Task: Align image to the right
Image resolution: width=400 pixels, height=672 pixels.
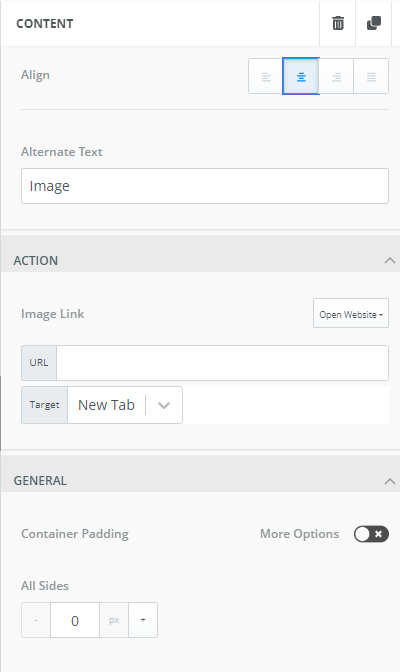Action: click(x=336, y=76)
